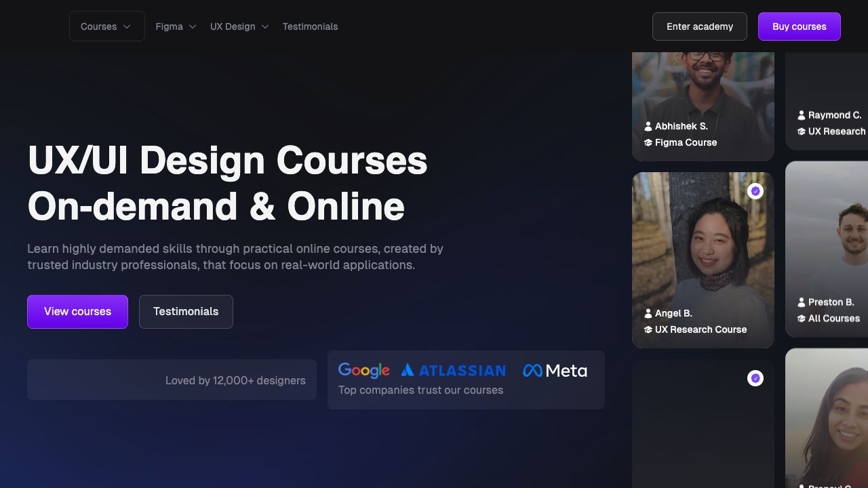868x488 pixels.
Task: Click person icon beside Abhishek S.
Action: coord(648,126)
